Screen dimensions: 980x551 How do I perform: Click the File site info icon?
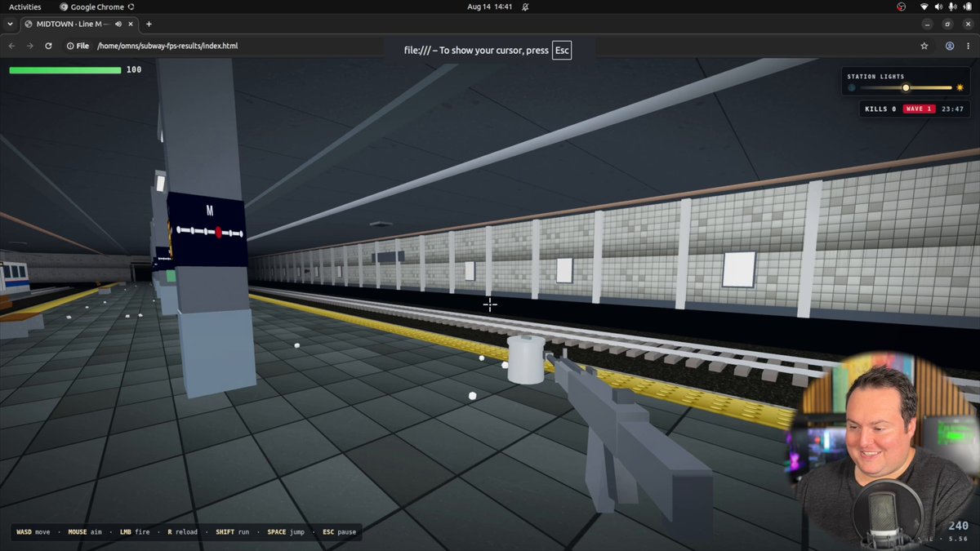coord(78,46)
